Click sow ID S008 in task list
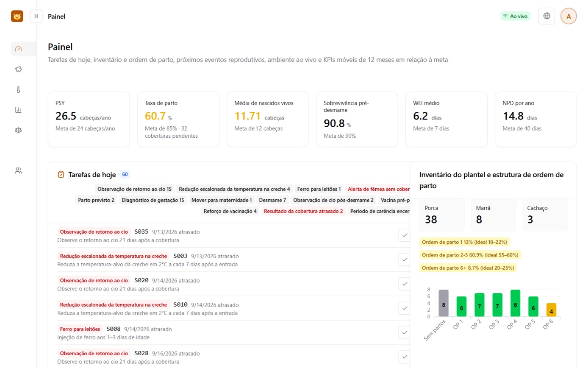 click(x=114, y=329)
